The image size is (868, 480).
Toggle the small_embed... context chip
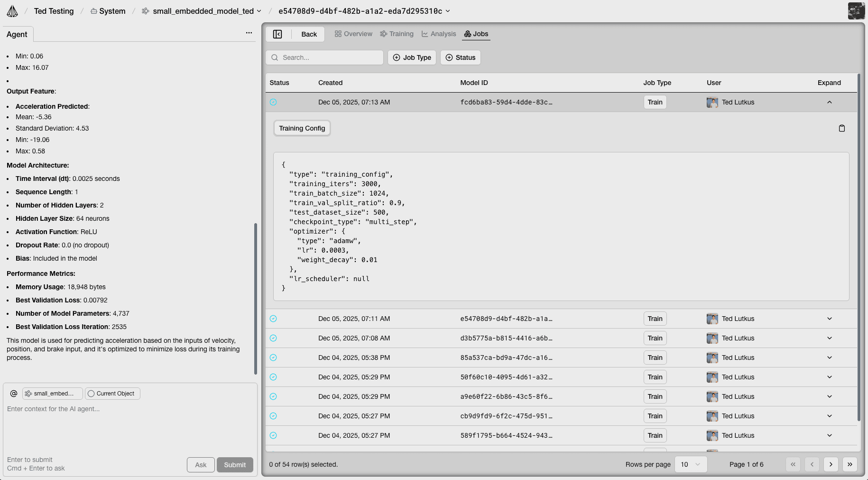pos(53,394)
